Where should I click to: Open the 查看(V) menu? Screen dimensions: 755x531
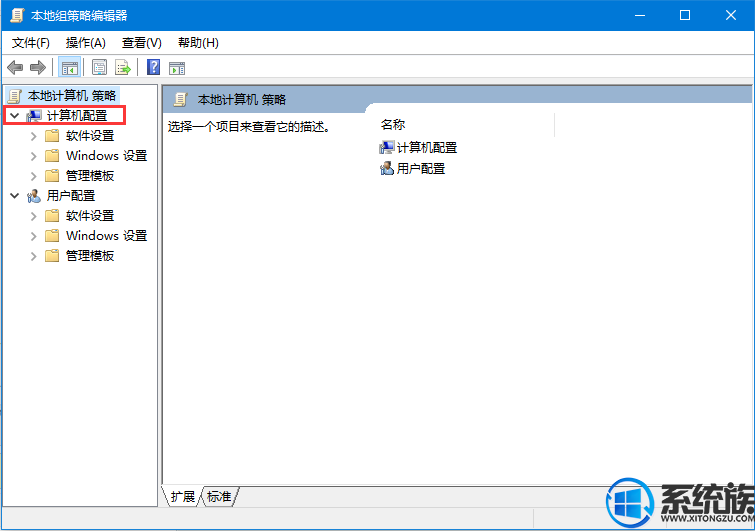pyautogui.click(x=142, y=43)
